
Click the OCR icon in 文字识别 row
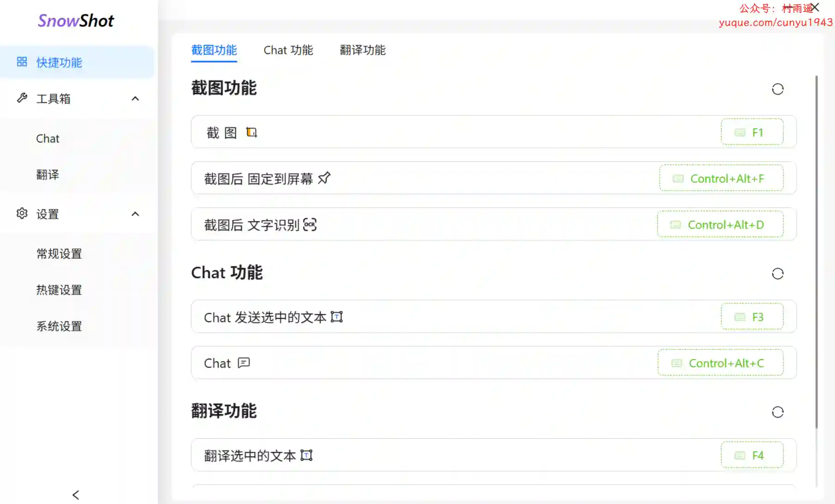[310, 225]
